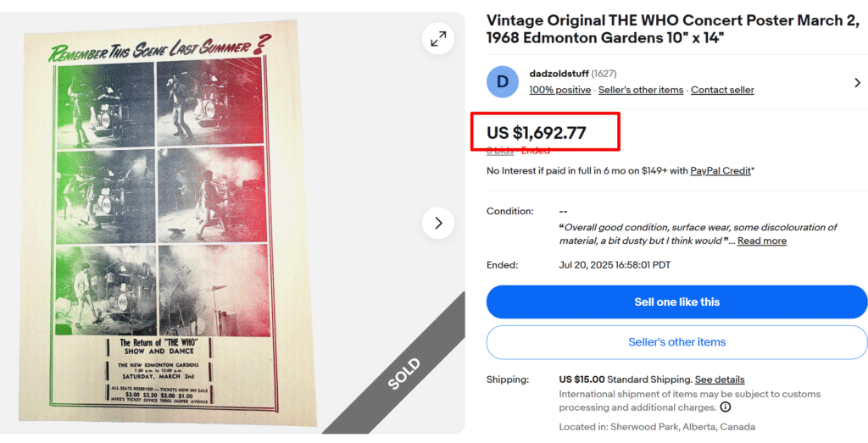View the seller's 1627 feedback count
This screenshot has height=443, width=868.
pos(605,74)
